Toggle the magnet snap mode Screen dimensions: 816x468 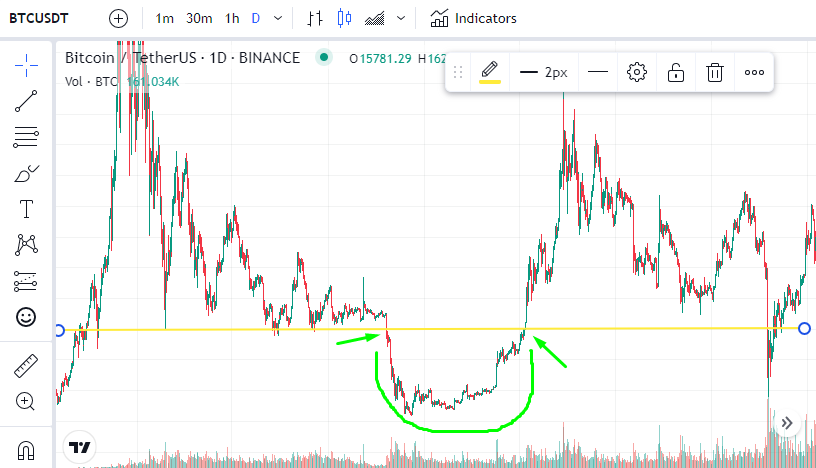click(26, 450)
